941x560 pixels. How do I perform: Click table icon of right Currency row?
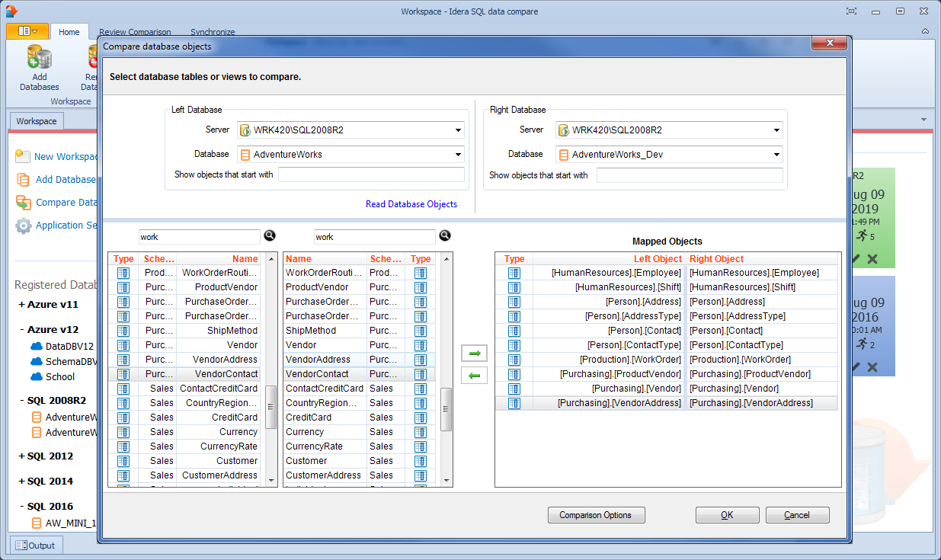pyautogui.click(x=421, y=432)
